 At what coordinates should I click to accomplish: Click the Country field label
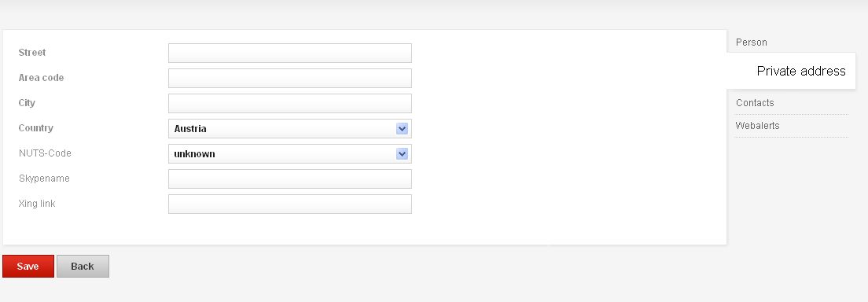pyautogui.click(x=36, y=128)
